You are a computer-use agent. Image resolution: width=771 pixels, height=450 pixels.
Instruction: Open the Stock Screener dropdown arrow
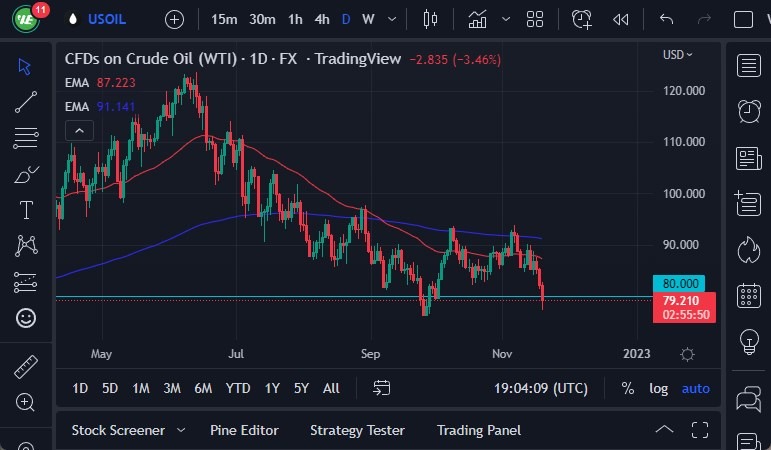click(181, 430)
